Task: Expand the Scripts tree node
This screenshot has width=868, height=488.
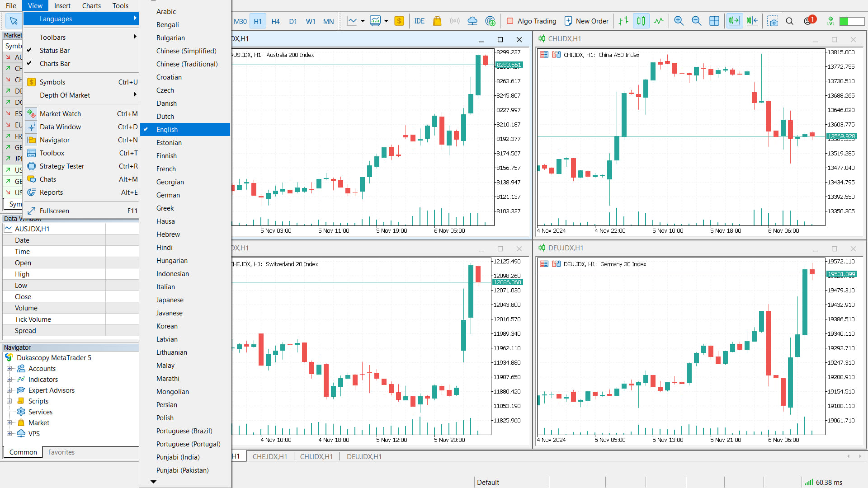Action: pos(9,401)
